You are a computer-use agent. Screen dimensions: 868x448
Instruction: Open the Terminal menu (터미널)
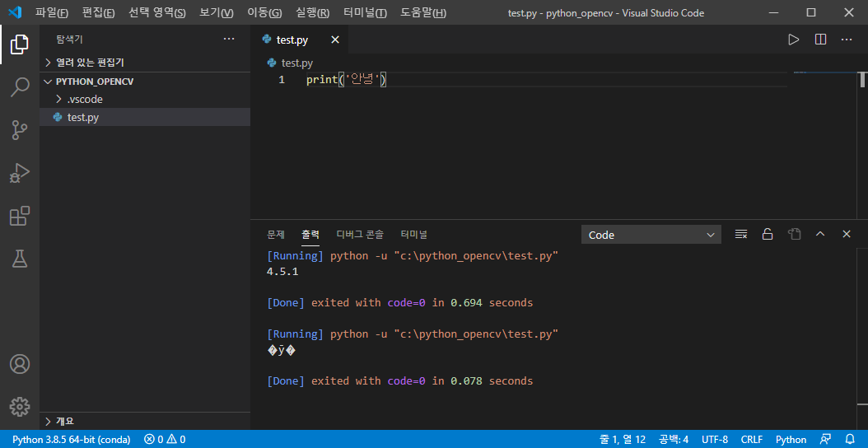coord(365,12)
